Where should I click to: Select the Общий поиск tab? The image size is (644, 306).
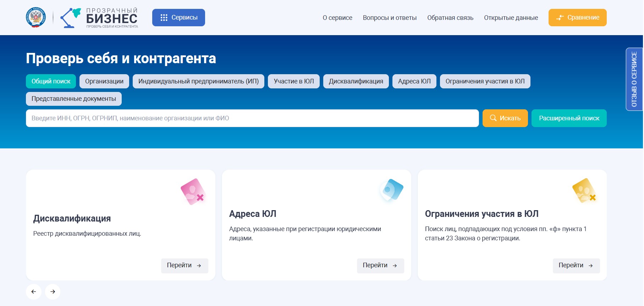[51, 81]
